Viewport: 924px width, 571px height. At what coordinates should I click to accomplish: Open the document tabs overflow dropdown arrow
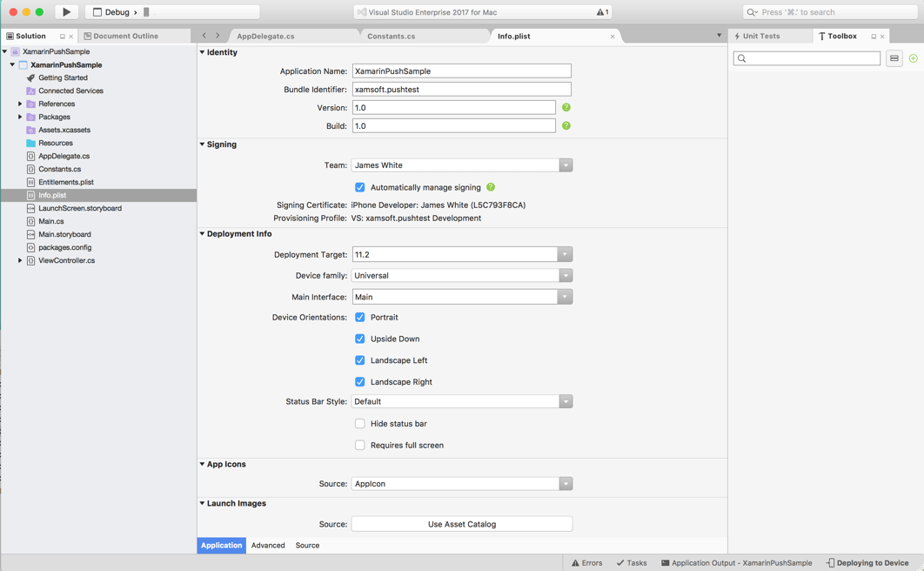click(x=719, y=36)
